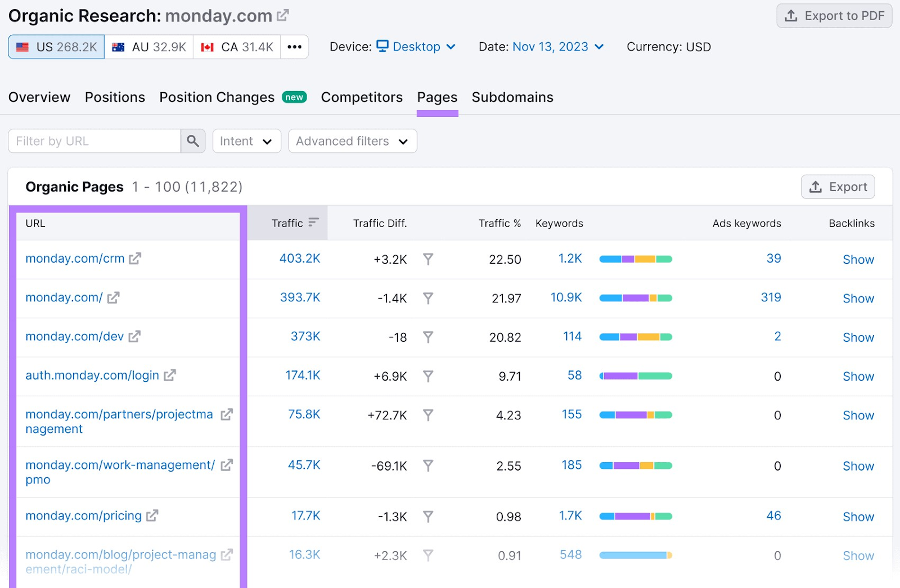Open the external link icon for work-management/pmo

(227, 465)
